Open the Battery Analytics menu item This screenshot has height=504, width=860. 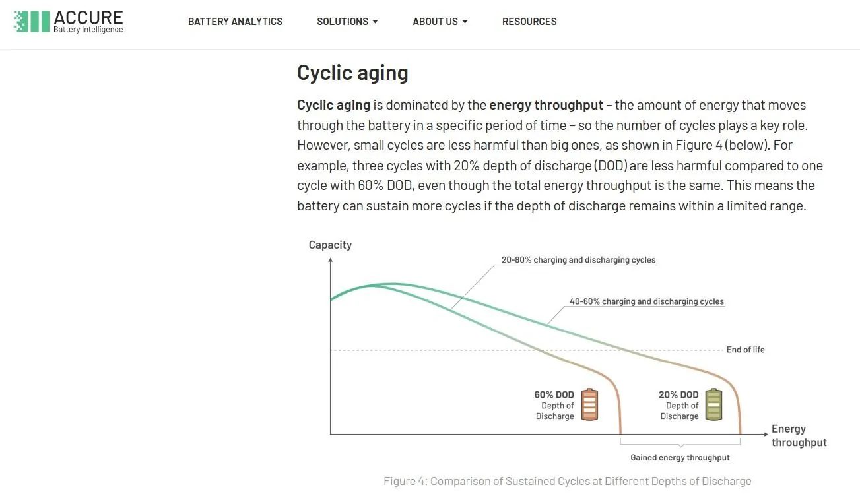[235, 22]
